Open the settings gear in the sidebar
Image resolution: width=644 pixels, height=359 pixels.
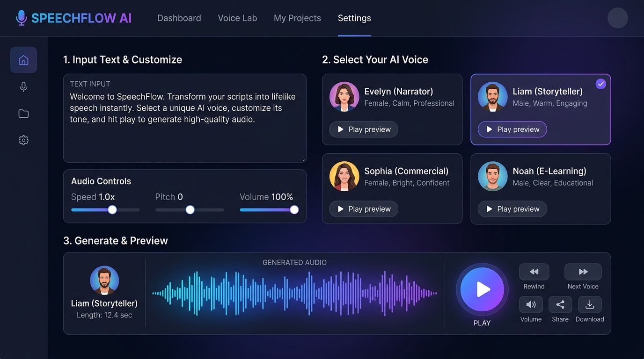click(23, 140)
